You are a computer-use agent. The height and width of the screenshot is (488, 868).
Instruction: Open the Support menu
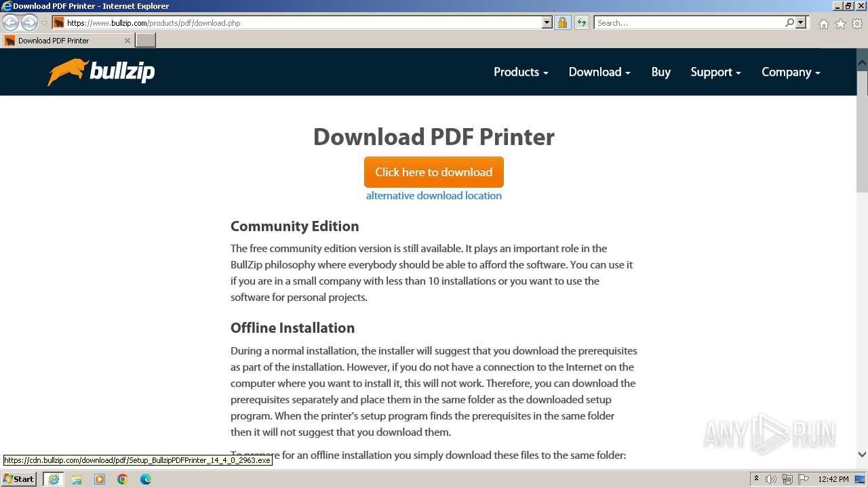point(715,72)
